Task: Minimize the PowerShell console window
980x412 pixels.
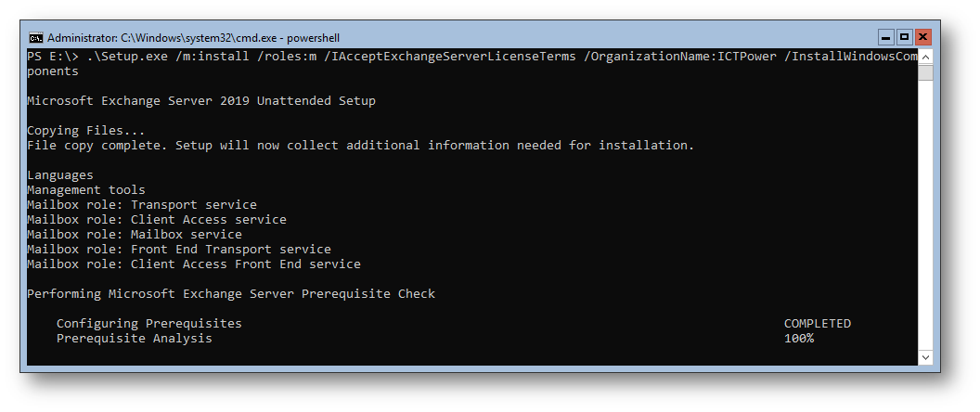Action: 885,37
